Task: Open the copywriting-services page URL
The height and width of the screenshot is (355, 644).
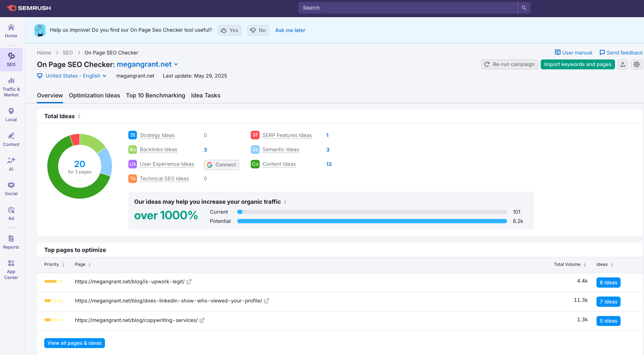Action: [136, 320]
